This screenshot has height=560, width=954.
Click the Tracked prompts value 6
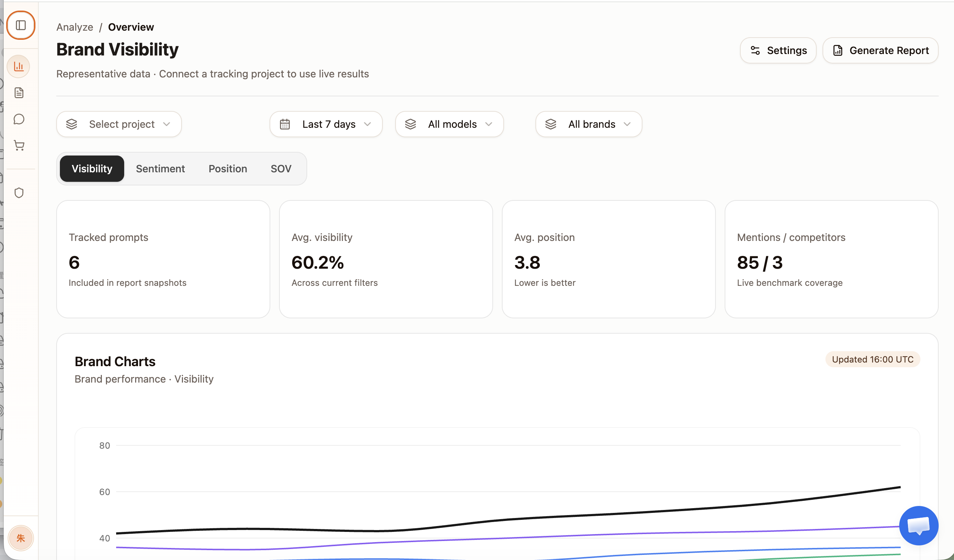click(74, 262)
